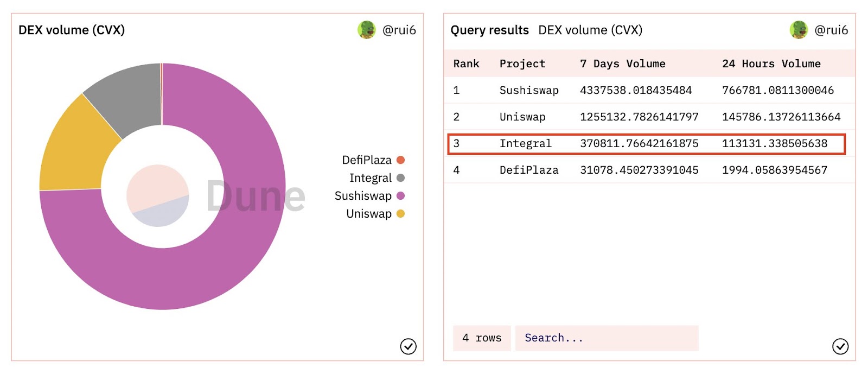Click rank 2 cell in Uniswap row

[x=456, y=117]
